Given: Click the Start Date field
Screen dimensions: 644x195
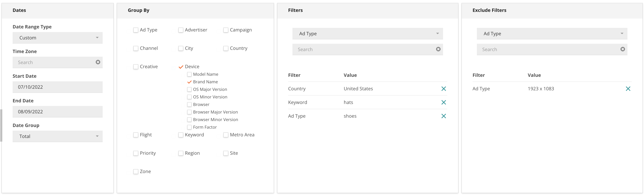Looking at the screenshot, I should [x=57, y=87].
